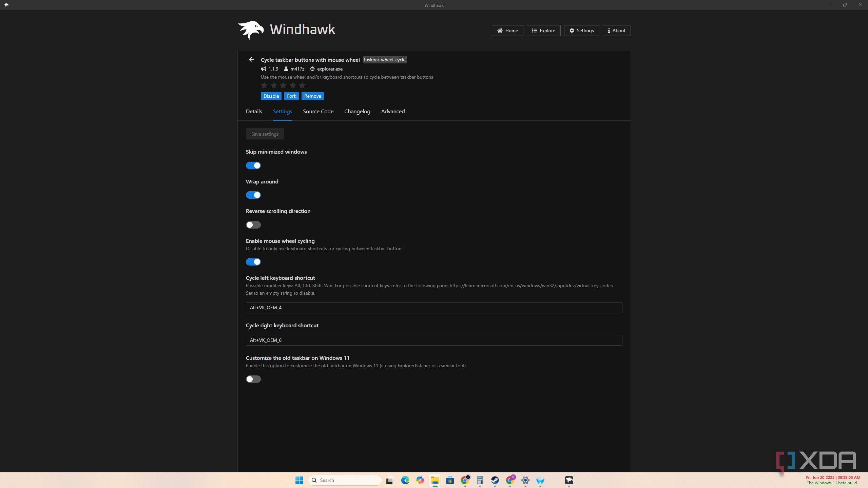Click the Home button

coord(507,31)
